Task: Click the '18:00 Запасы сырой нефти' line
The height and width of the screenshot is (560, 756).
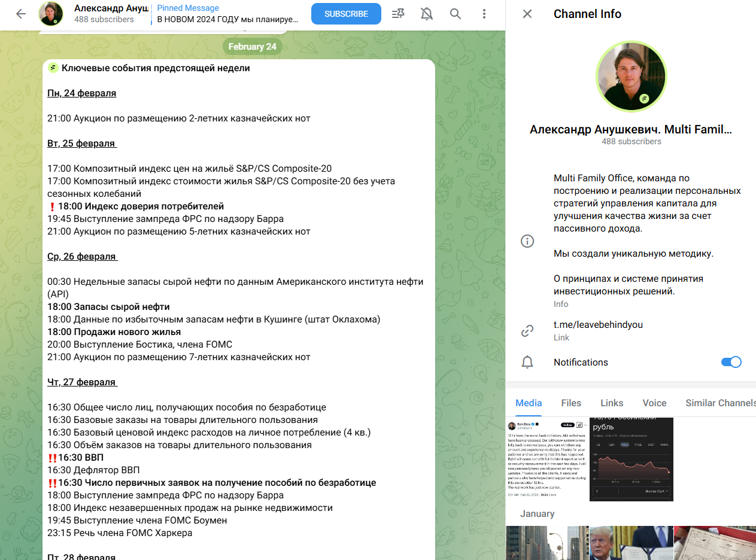Action: (x=108, y=307)
